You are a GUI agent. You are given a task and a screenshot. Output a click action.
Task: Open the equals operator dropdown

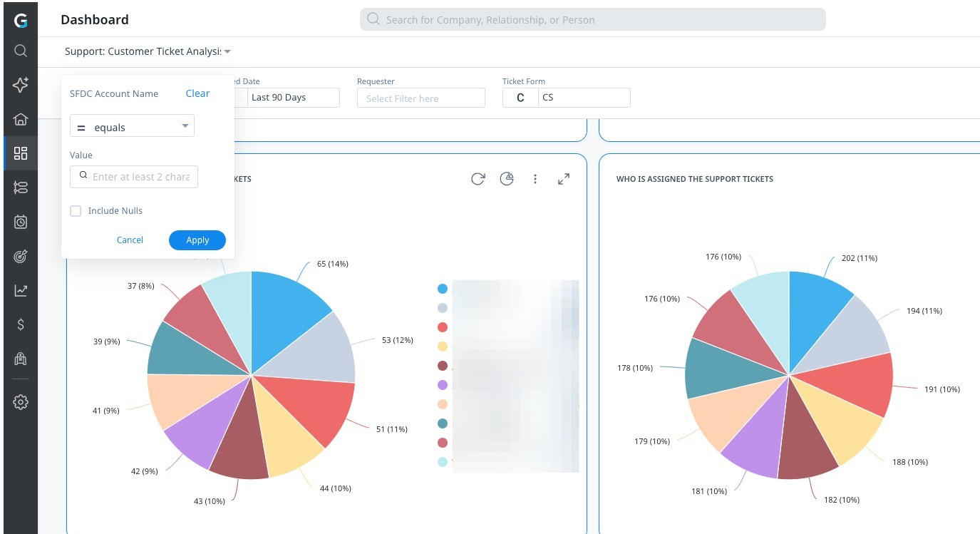132,125
